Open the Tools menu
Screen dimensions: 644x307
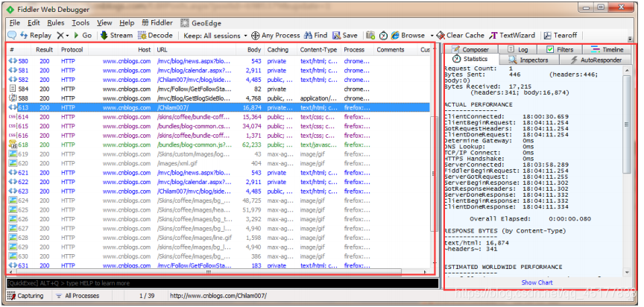(80, 23)
